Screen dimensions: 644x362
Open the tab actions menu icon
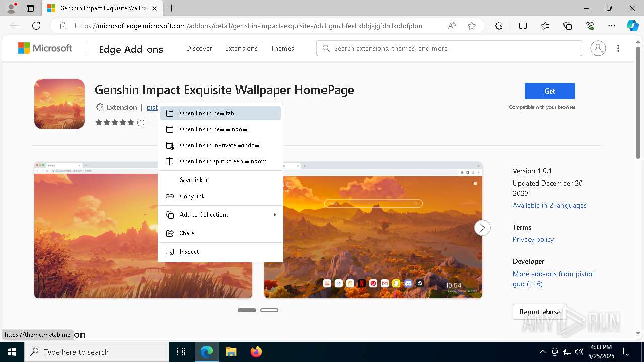tap(30, 8)
